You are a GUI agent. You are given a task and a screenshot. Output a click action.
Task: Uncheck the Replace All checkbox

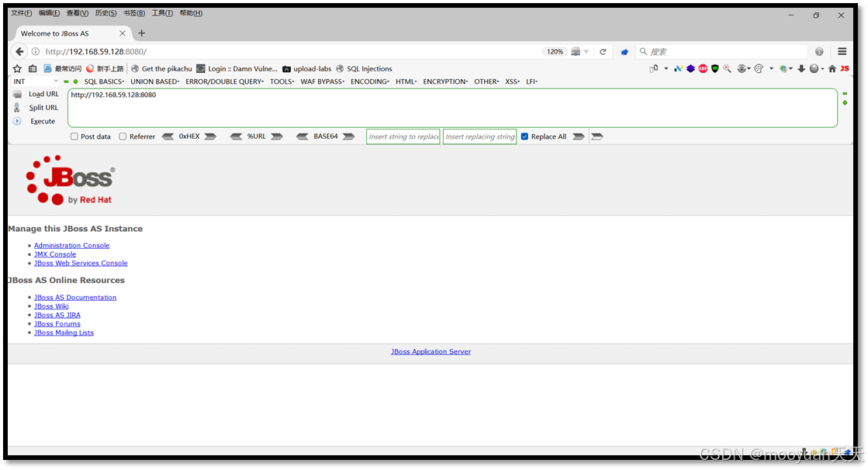pos(524,137)
